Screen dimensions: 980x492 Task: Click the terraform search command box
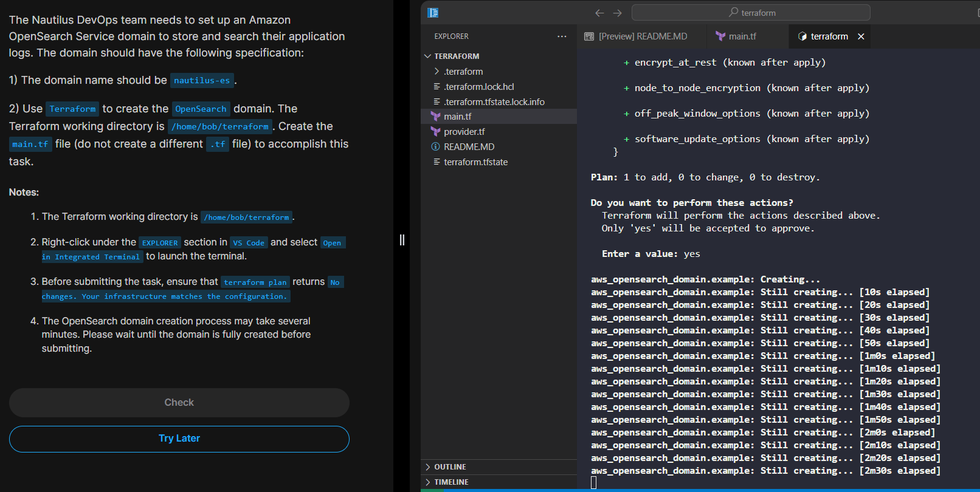tap(751, 13)
